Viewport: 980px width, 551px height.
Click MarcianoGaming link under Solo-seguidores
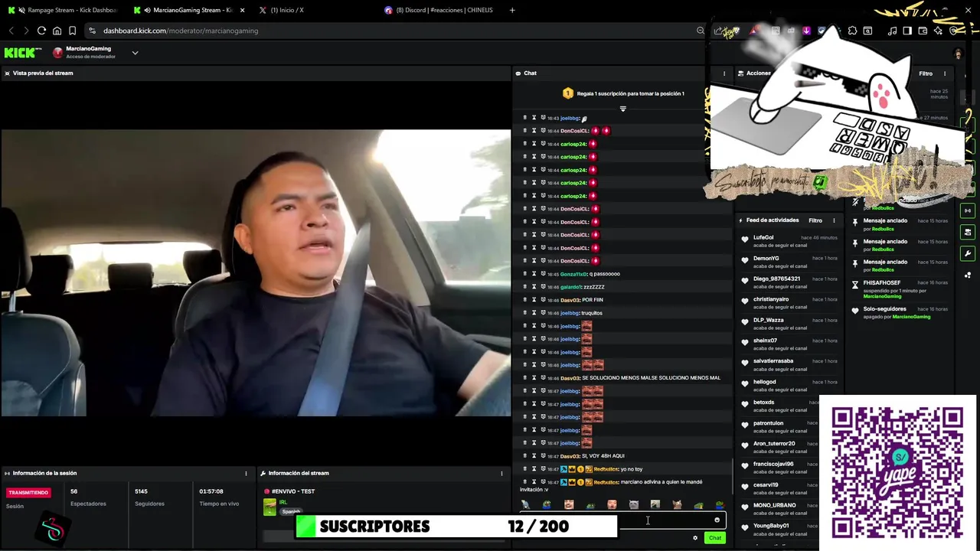pyautogui.click(x=910, y=317)
